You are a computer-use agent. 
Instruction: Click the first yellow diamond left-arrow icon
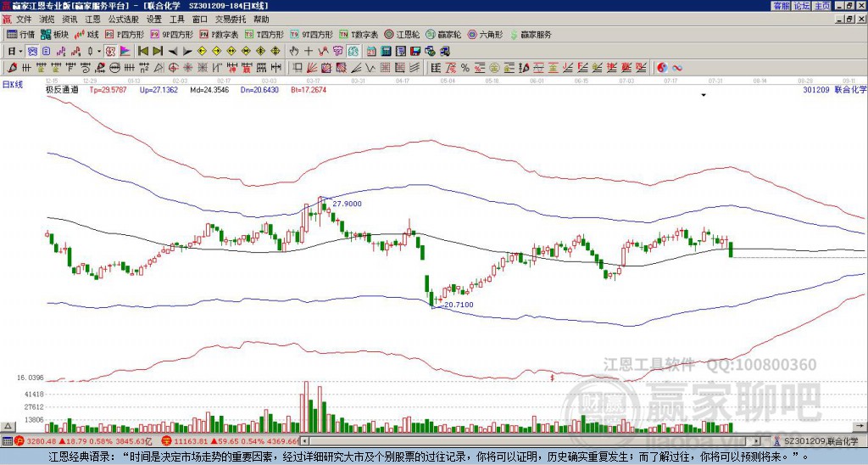(x=202, y=52)
